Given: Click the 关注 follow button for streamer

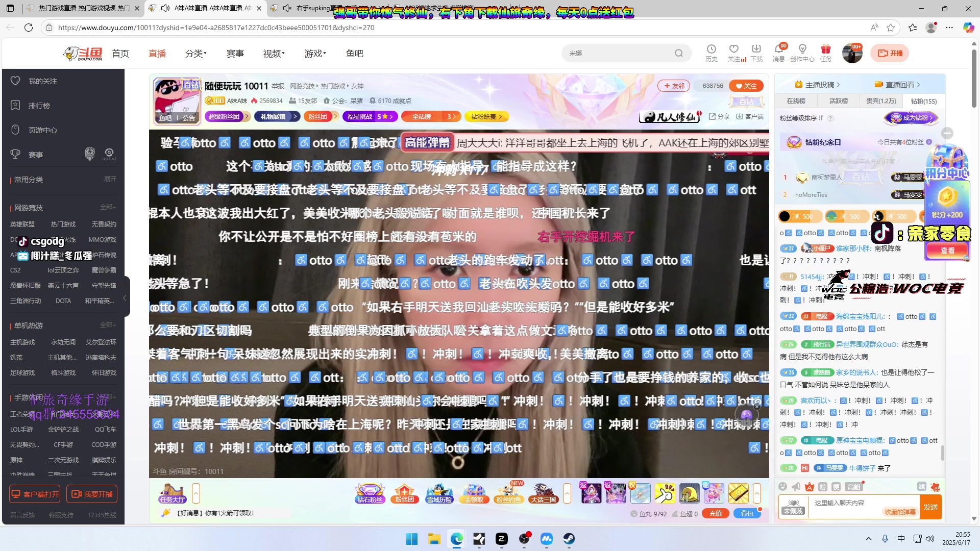Looking at the screenshot, I should coord(746,86).
